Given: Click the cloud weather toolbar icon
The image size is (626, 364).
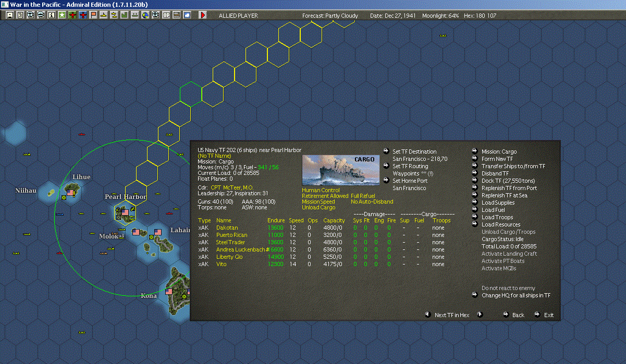Looking at the screenshot, I should (187, 15).
